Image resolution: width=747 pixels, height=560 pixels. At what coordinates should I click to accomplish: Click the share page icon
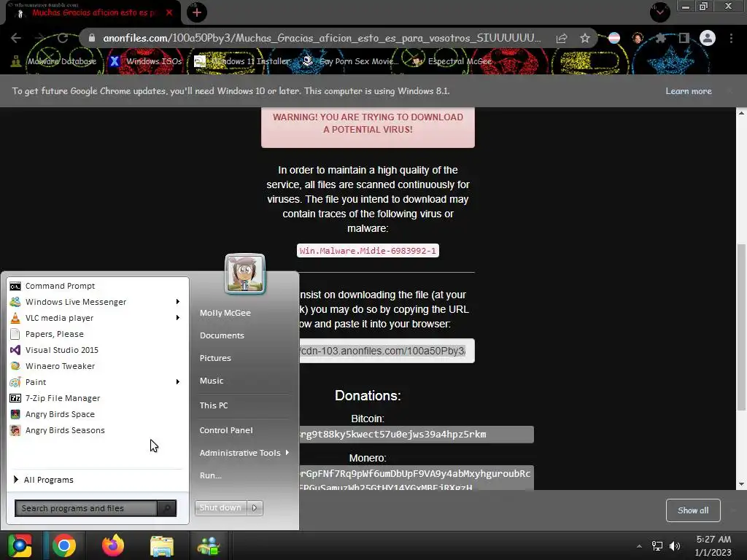(x=562, y=38)
